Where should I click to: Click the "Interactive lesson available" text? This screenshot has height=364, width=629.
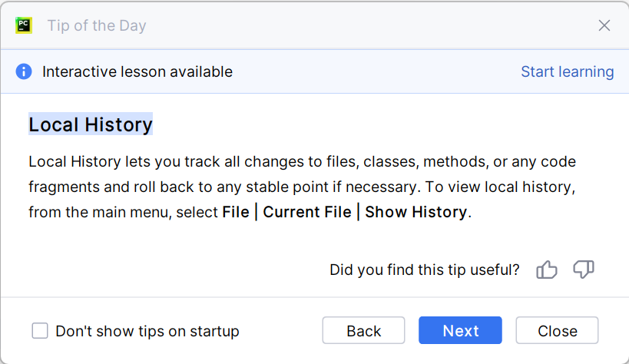click(x=137, y=71)
